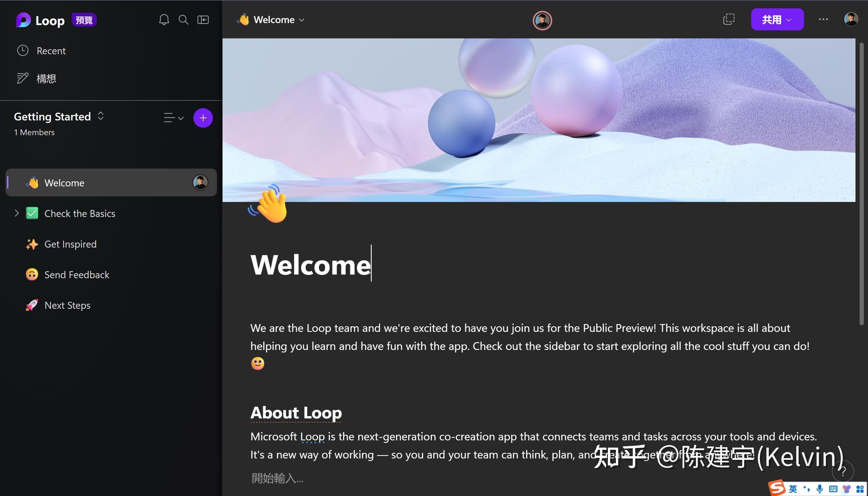Click the purple add page button
Viewport: 868px width, 496px height.
tap(203, 118)
